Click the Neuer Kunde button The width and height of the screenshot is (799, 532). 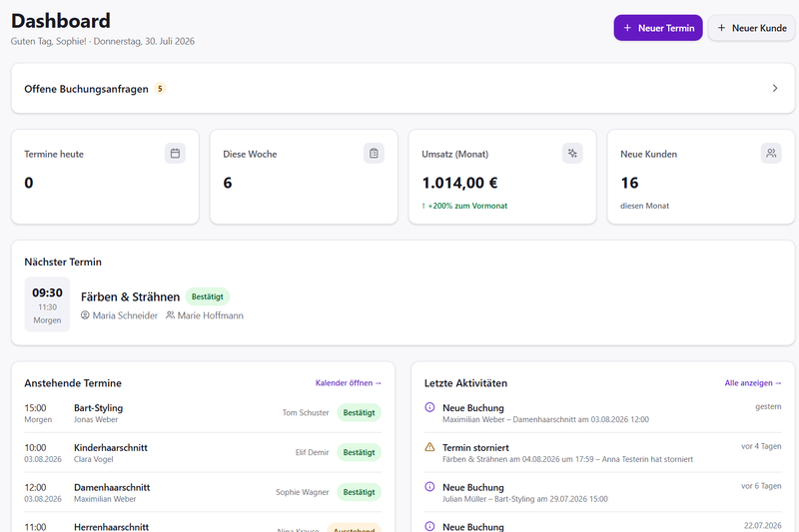click(752, 28)
